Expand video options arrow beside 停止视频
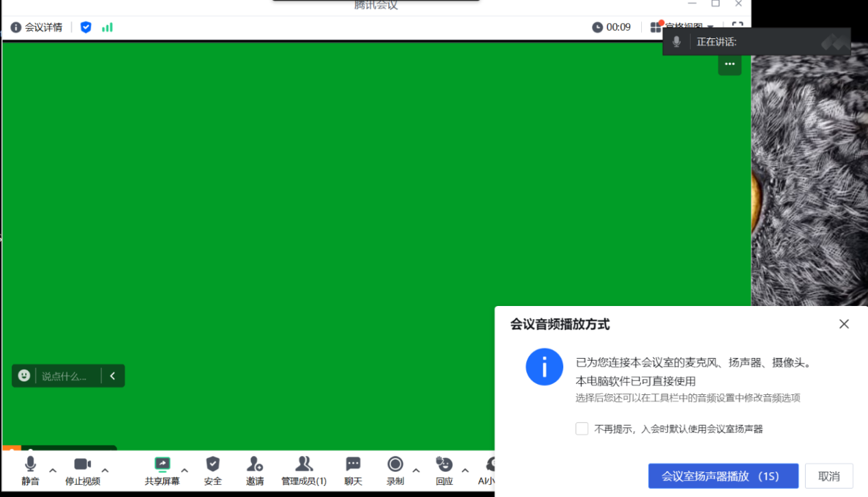This screenshot has width=868, height=497. pyautogui.click(x=105, y=470)
